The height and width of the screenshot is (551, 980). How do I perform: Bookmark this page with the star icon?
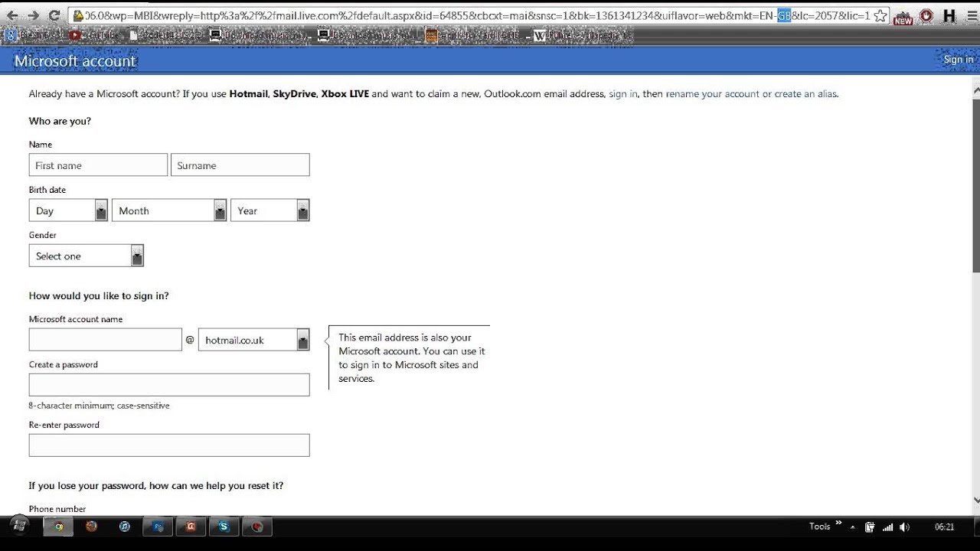(880, 15)
